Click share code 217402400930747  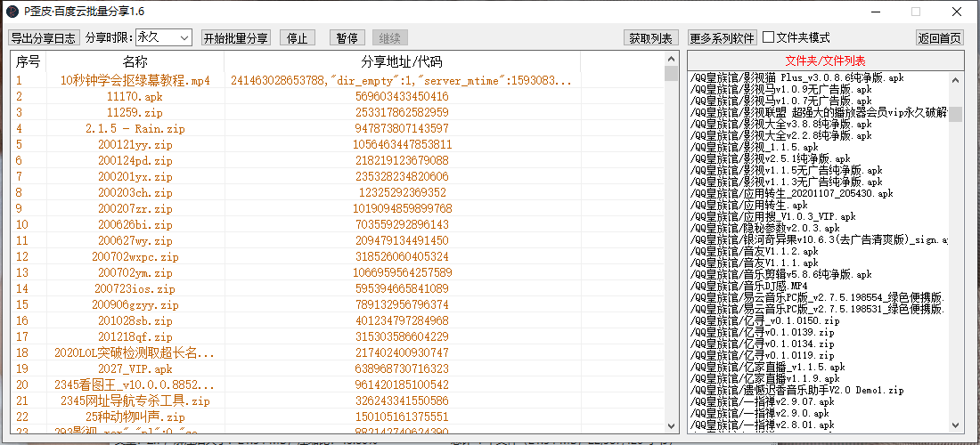tap(402, 352)
